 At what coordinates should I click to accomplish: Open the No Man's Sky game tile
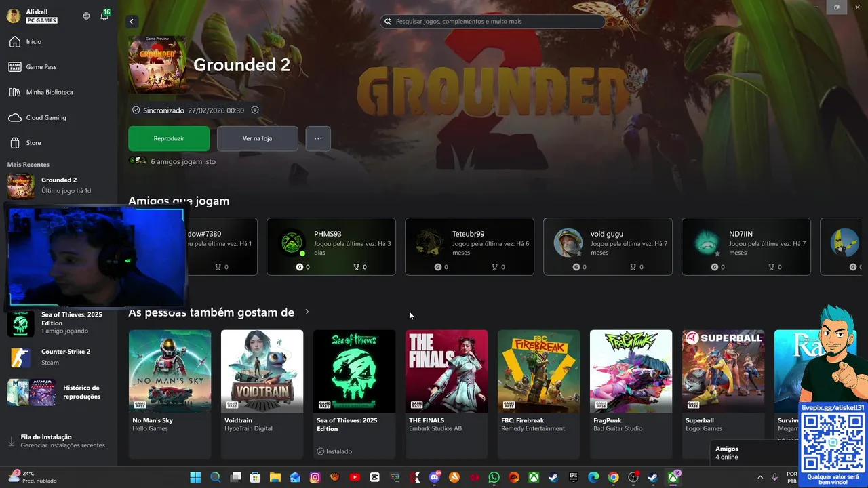[x=170, y=393]
